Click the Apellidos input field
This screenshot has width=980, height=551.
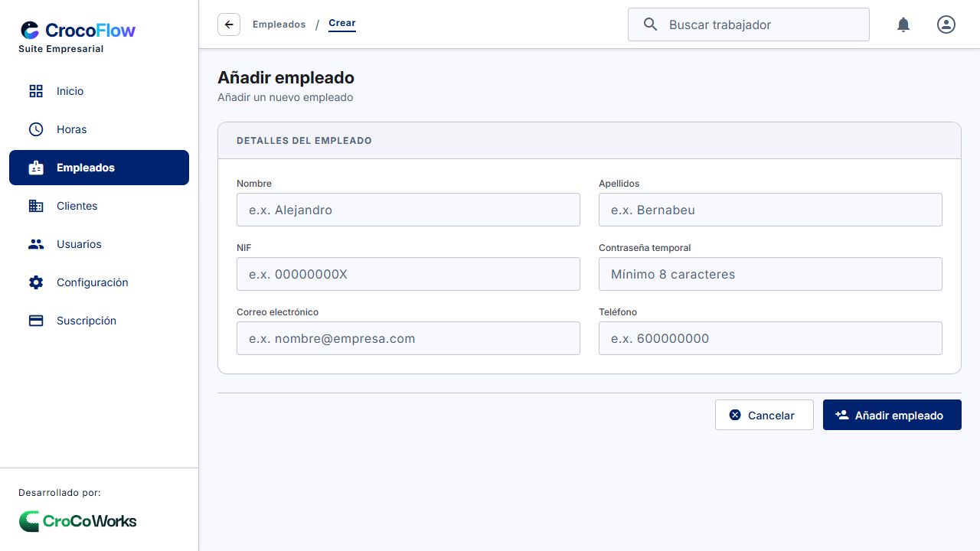point(770,210)
